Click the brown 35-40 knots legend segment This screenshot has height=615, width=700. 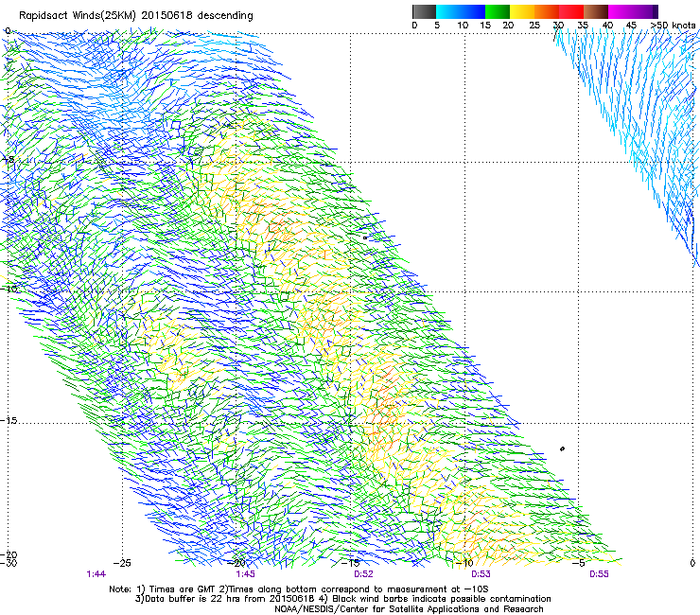point(596,11)
